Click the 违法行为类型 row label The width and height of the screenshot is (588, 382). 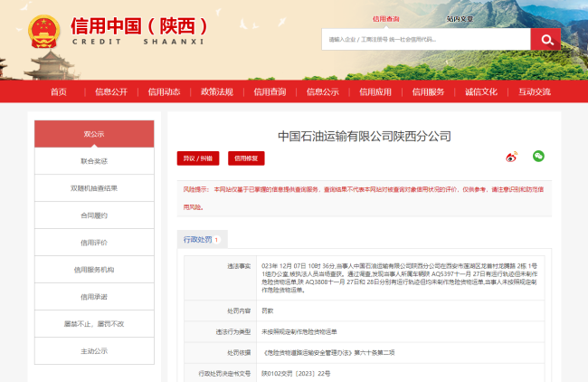233,331
